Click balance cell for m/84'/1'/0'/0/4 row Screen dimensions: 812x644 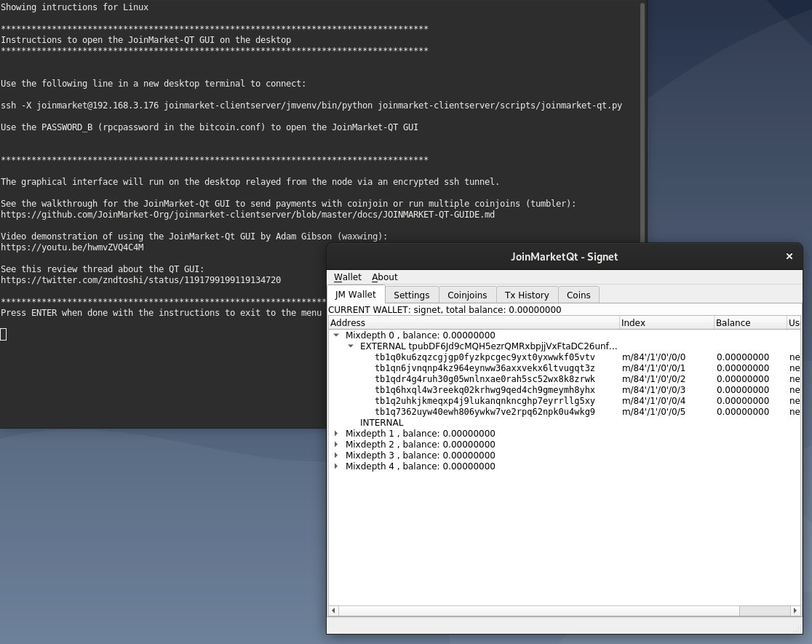(743, 400)
